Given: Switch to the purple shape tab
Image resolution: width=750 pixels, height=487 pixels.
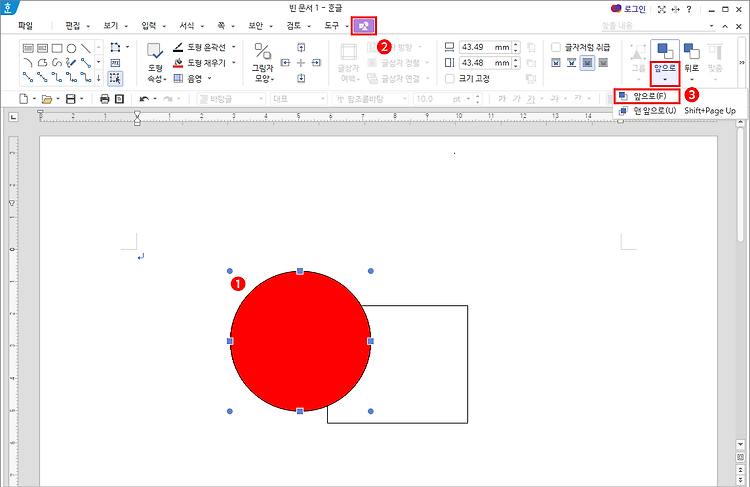Looking at the screenshot, I should pos(364,26).
